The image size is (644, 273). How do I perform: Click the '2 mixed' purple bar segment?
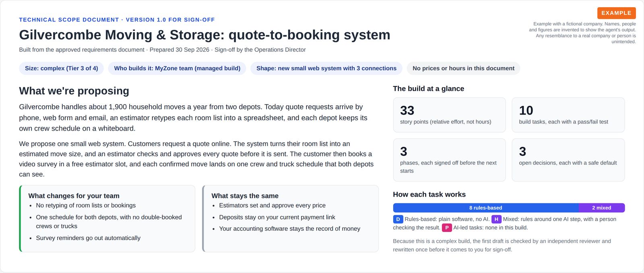click(602, 208)
